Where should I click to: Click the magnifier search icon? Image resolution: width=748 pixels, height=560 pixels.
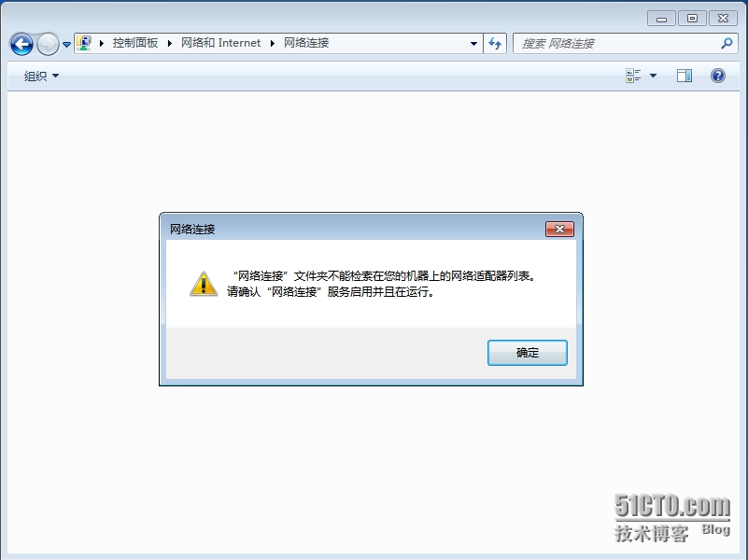click(727, 43)
